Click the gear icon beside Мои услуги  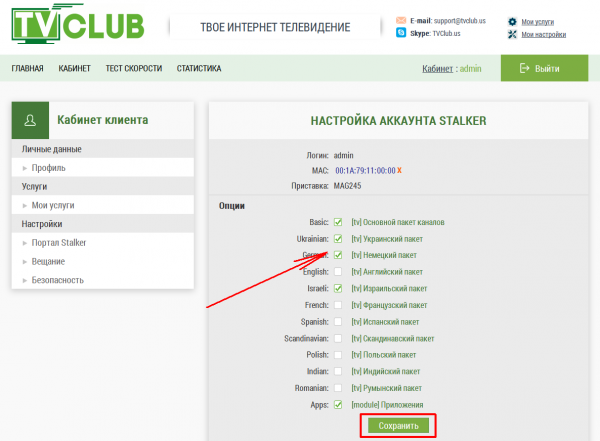click(512, 20)
